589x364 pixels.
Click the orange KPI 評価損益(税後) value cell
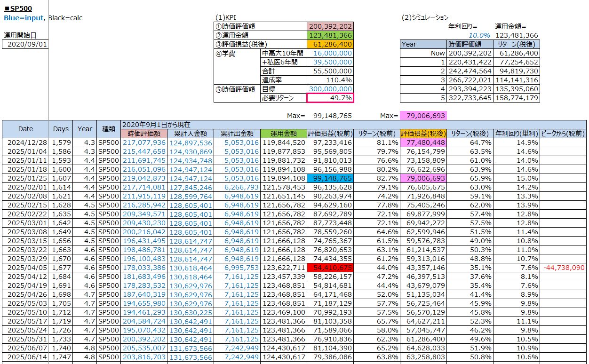(x=330, y=45)
